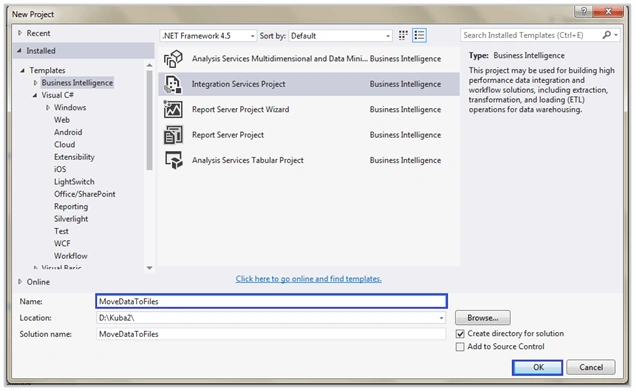Click the template tree scrollbar thumb
The height and width of the screenshot is (391, 635).
[149, 120]
